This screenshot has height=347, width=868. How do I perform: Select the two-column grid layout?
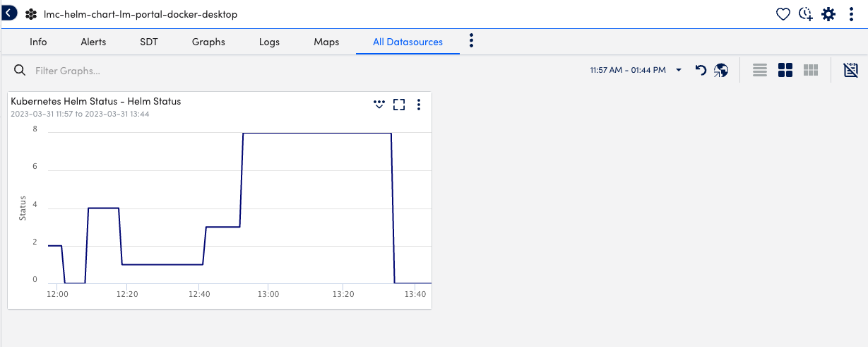[785, 70]
